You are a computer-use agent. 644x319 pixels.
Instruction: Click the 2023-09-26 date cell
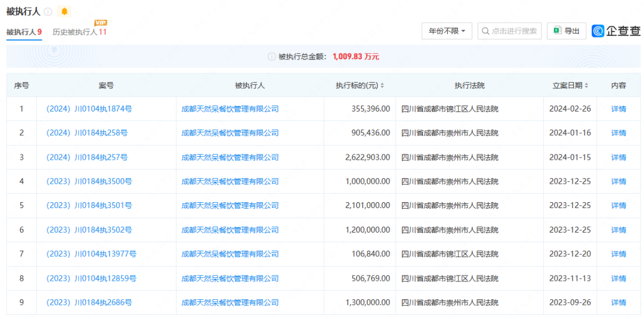pyautogui.click(x=570, y=302)
